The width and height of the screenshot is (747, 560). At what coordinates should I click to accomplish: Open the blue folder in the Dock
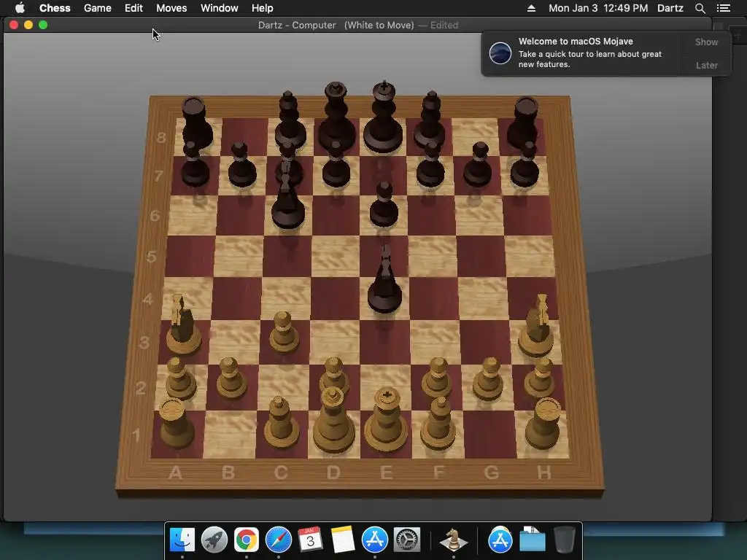click(x=532, y=540)
